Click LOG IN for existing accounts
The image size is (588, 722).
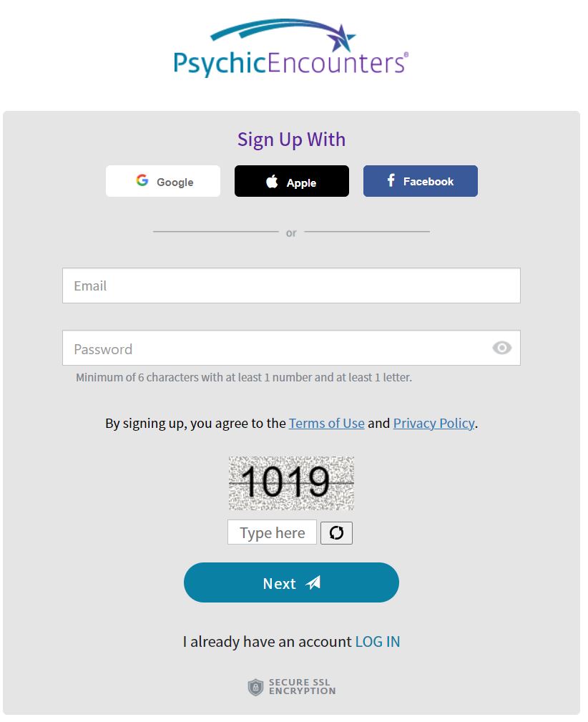[378, 641]
